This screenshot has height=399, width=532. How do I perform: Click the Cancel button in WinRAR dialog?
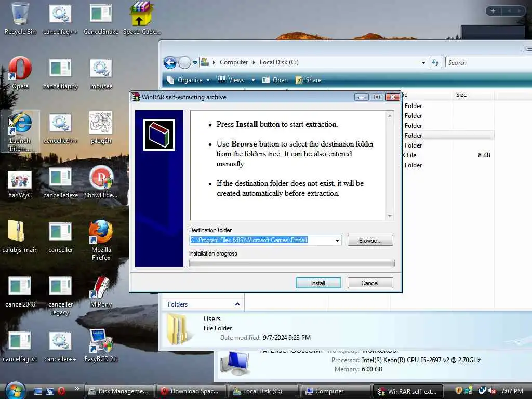click(x=370, y=283)
